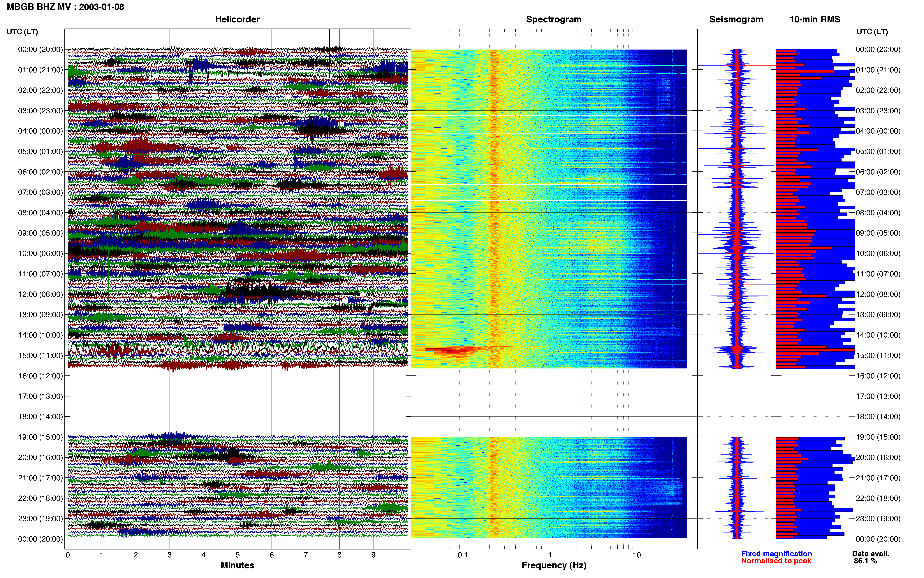The height and width of the screenshot is (578, 924).
Task: Click the '1' frequency tick label
Action: click(550, 555)
